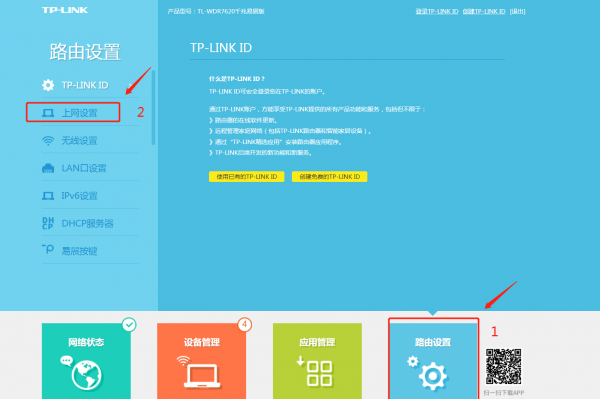This screenshot has width=600, height=399.
Task: Click the TP-LINK ID page title
Action: pyautogui.click(x=221, y=48)
